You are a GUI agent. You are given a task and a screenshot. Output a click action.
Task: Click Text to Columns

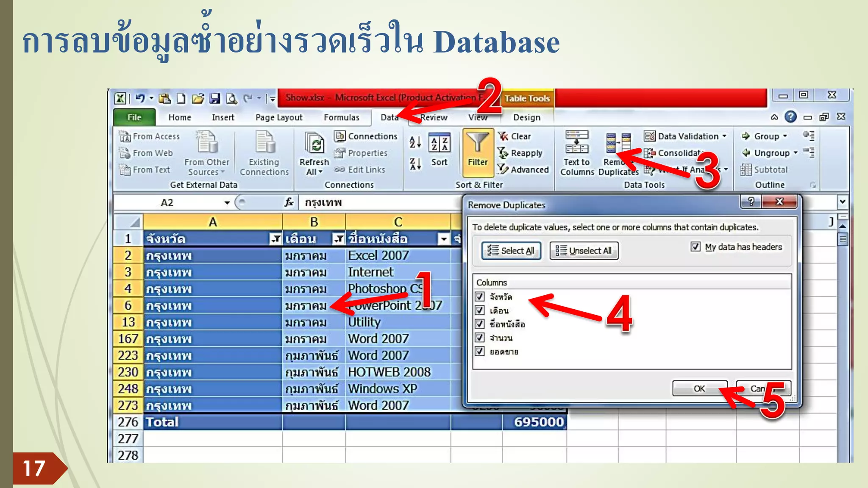tap(577, 153)
